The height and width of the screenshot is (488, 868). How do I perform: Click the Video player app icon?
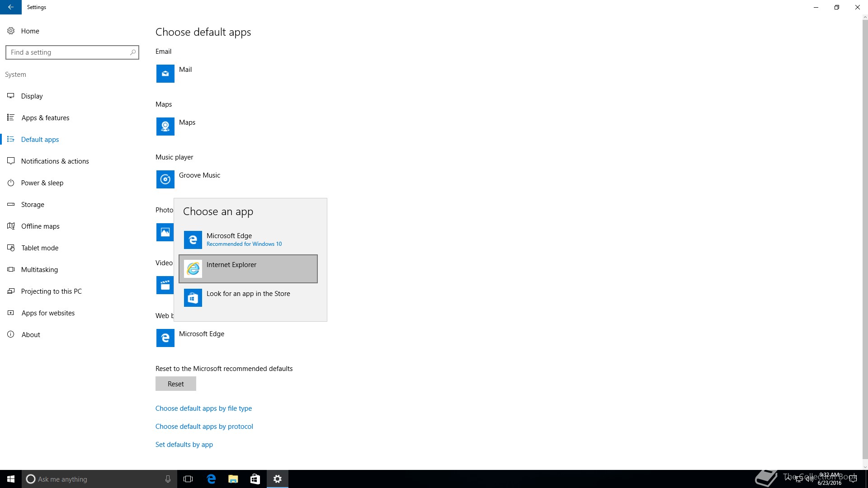pyautogui.click(x=165, y=285)
